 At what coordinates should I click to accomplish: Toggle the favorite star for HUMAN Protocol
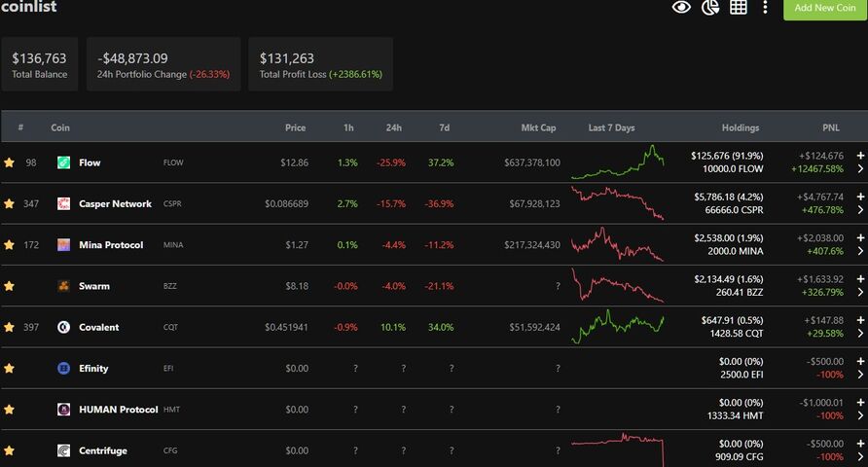9,410
